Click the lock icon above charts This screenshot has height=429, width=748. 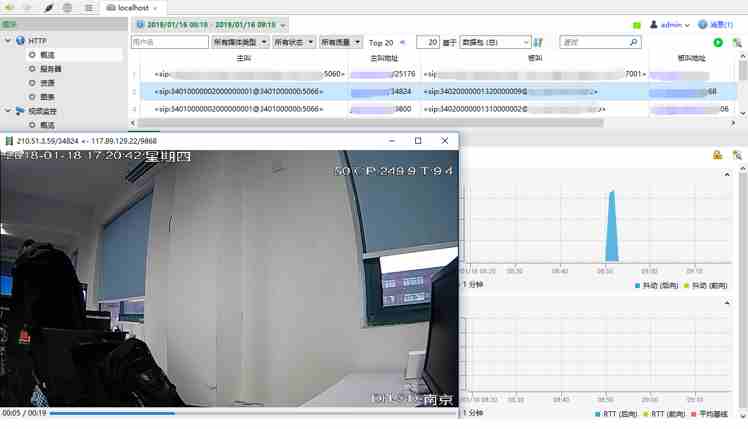(717, 155)
